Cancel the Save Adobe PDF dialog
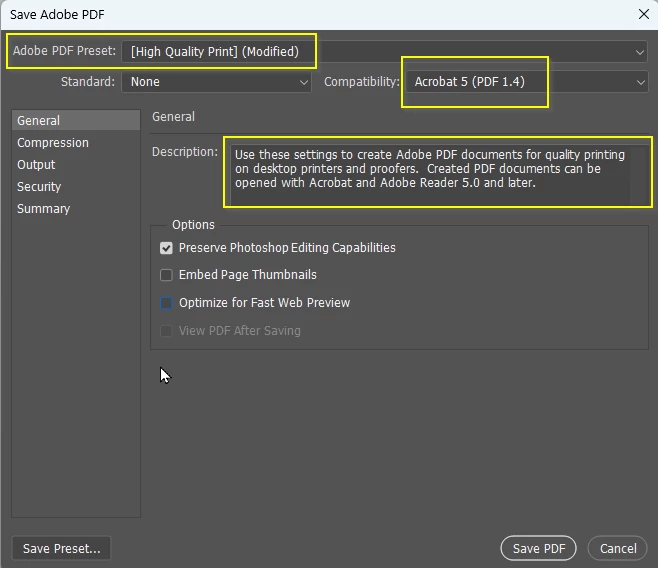The height and width of the screenshot is (568, 658). 618,548
